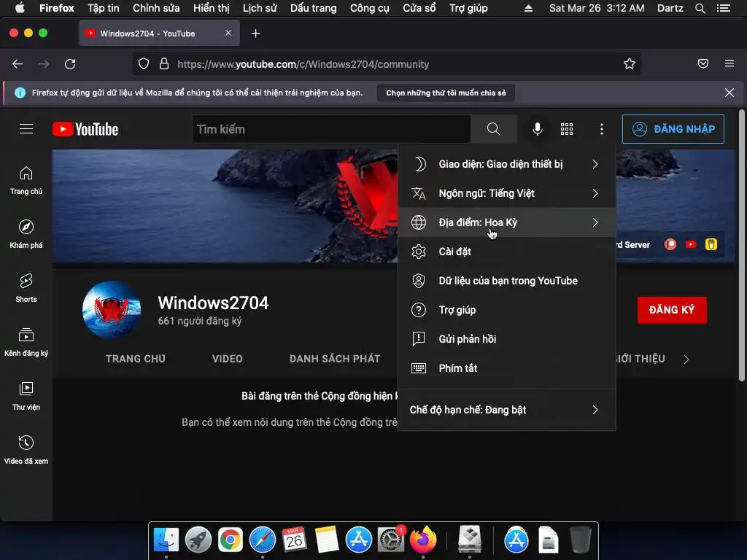The width and height of the screenshot is (747, 560).
Task: Click the YouTube logo
Action: [x=85, y=129]
